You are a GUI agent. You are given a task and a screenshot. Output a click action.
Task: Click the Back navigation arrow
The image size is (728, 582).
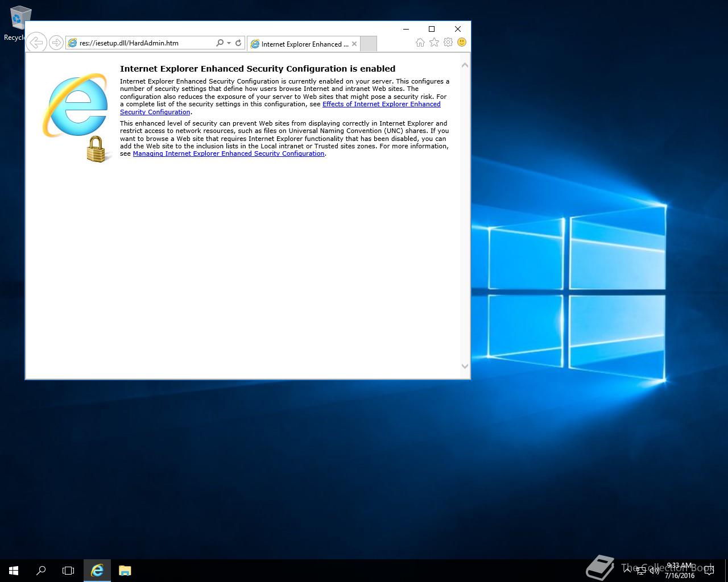tap(36, 43)
